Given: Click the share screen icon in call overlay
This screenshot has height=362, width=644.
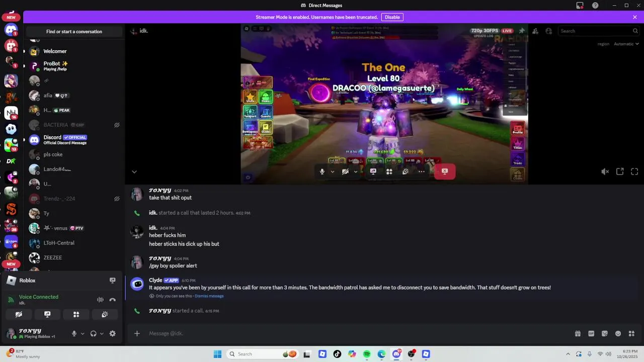Looking at the screenshot, I should point(373,171).
